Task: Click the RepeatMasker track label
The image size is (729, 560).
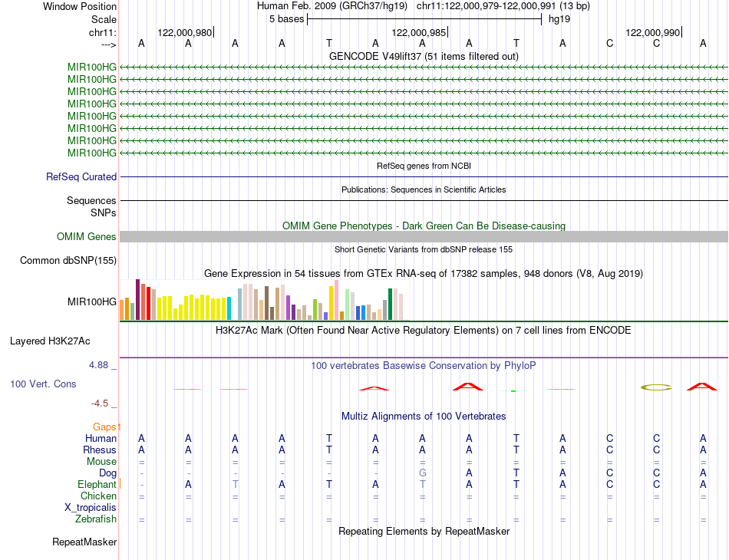Action: 84,542
